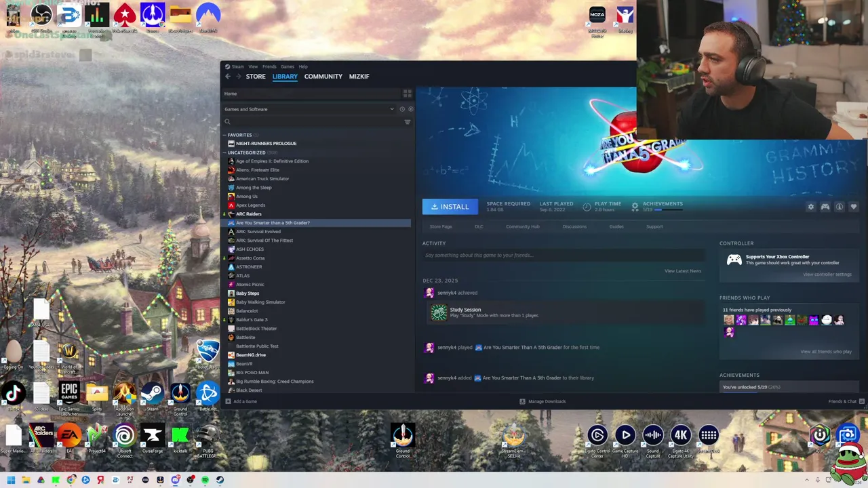Open the MIZKIF profile tab
The image size is (868, 488).
tap(359, 77)
